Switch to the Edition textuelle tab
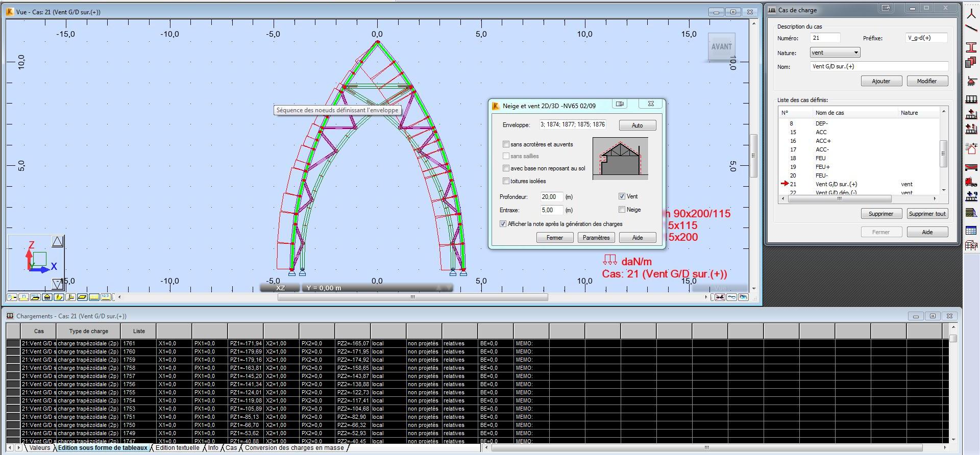Screen dimensions: 980x455 tap(177, 448)
